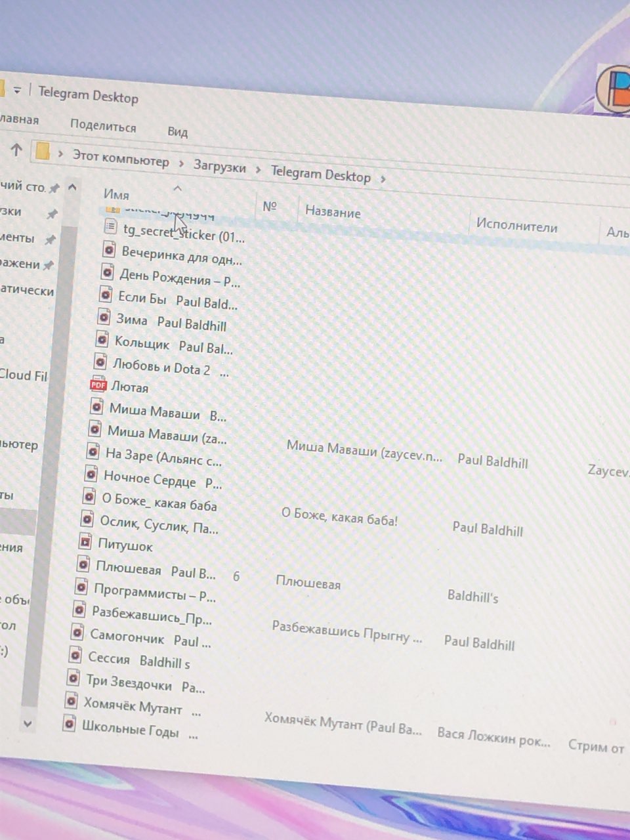Select the first Миша Маваши B... file

(167, 412)
